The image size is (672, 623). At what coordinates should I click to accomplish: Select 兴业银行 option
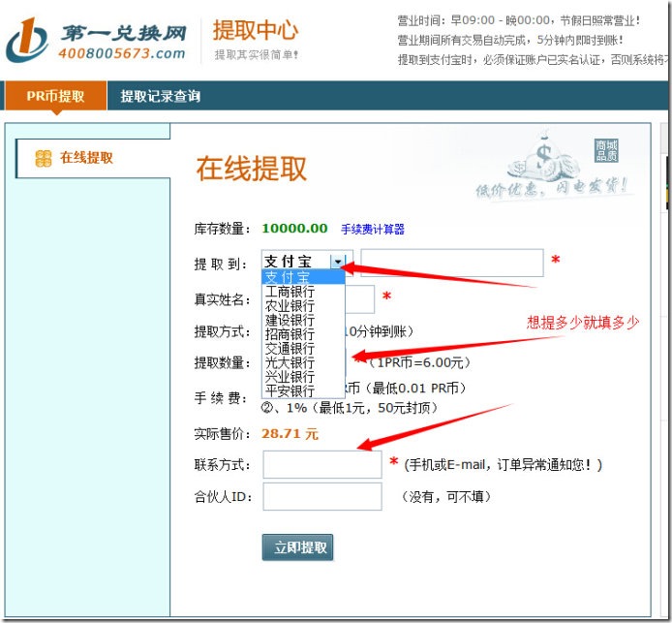coord(290,376)
